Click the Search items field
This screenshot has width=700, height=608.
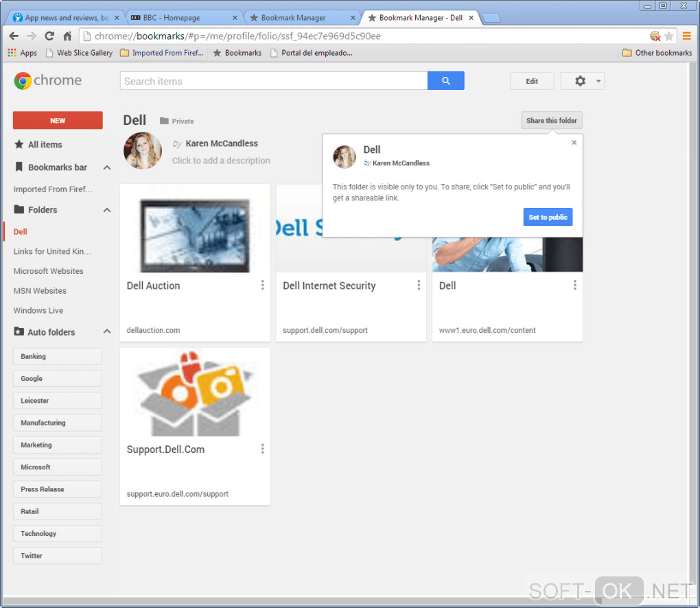pyautogui.click(x=274, y=81)
